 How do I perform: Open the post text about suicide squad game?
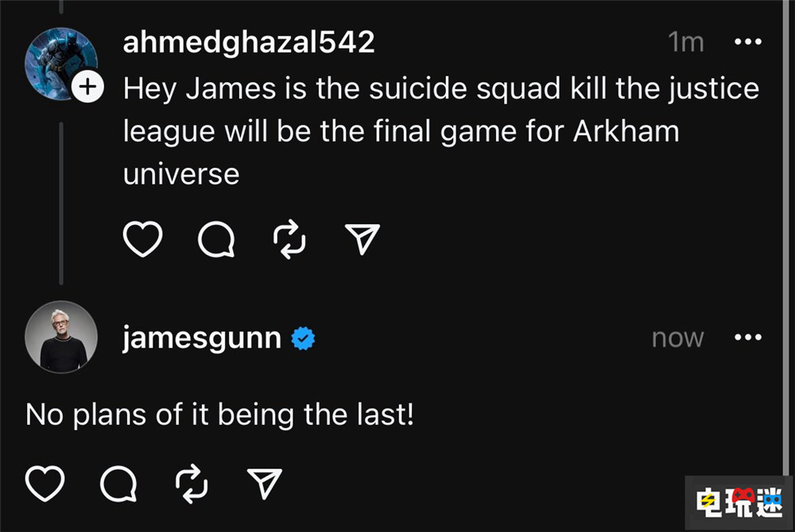coord(440,130)
